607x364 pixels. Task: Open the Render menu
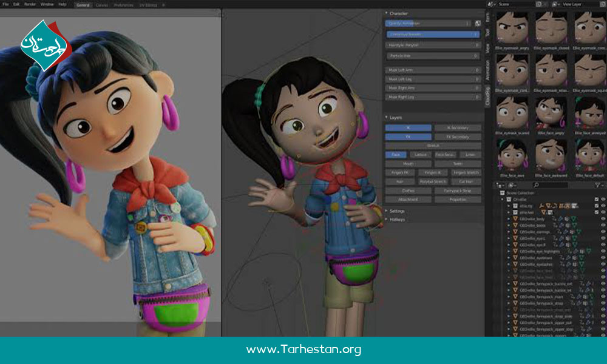(x=30, y=4)
